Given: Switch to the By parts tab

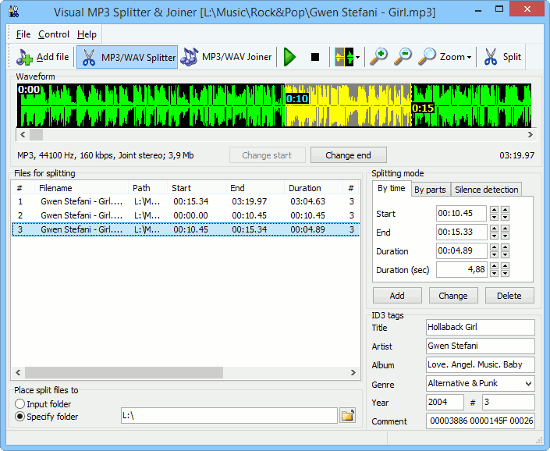Looking at the screenshot, I should pyautogui.click(x=430, y=190).
